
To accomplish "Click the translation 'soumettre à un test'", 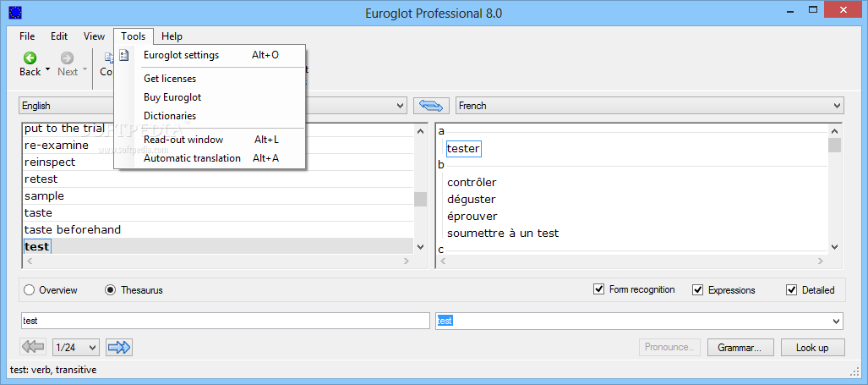I will pyautogui.click(x=503, y=234).
